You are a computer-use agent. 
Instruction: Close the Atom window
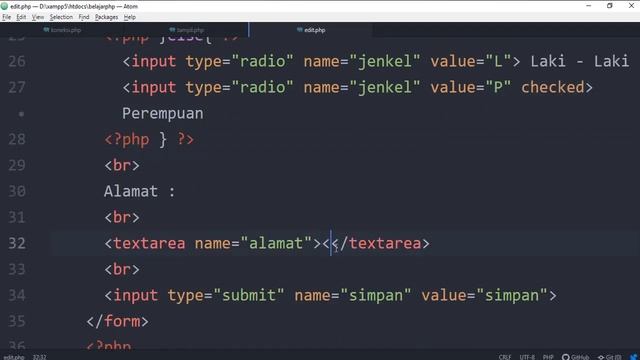631,6
